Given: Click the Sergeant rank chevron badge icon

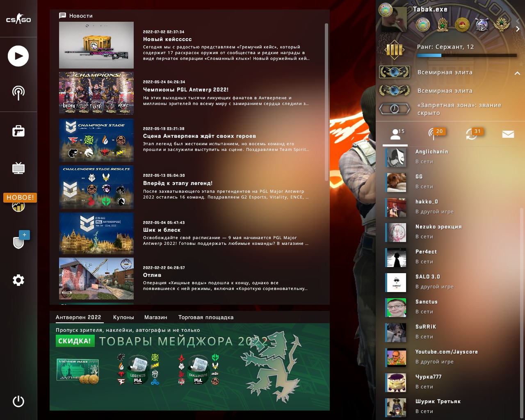Looking at the screenshot, I should pos(395,50).
